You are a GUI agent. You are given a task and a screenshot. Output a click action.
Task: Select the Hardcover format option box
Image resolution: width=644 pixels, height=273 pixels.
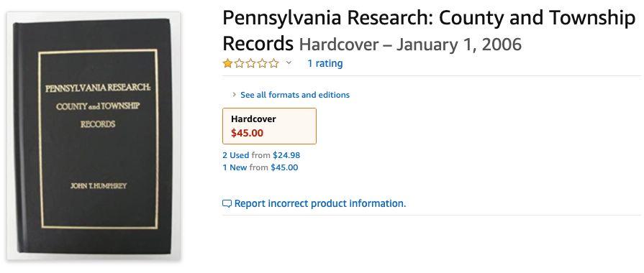pyautogui.click(x=269, y=126)
